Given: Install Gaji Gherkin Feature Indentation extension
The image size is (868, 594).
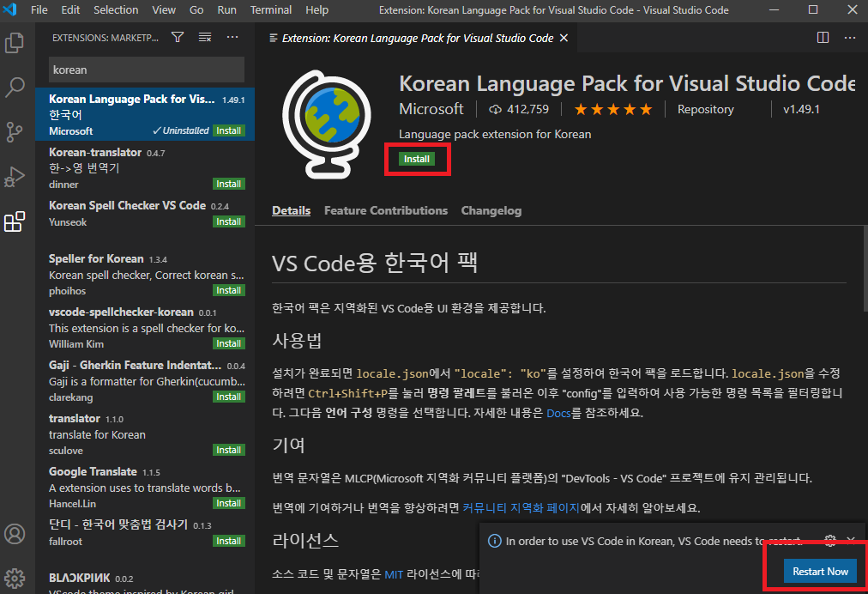Looking at the screenshot, I should [x=229, y=397].
